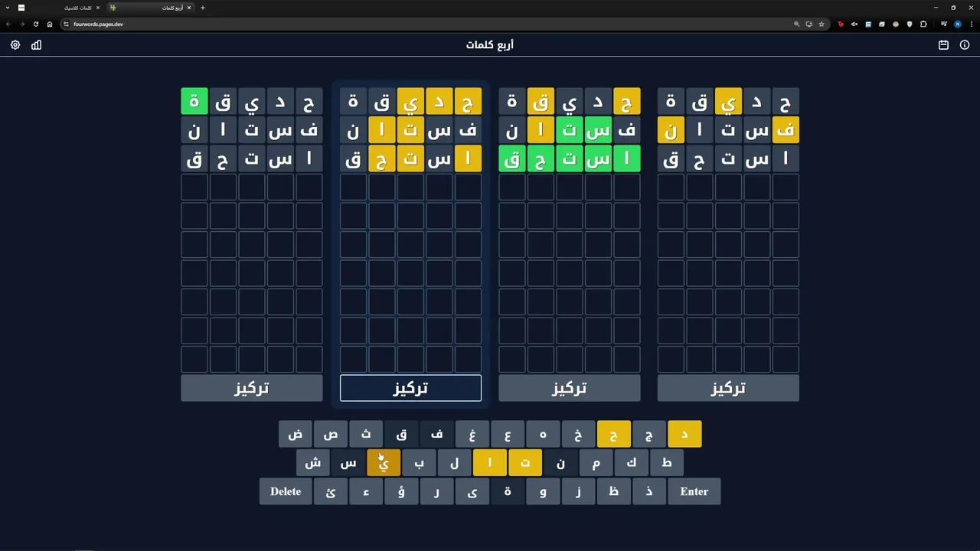Open a new browser tab

(202, 8)
